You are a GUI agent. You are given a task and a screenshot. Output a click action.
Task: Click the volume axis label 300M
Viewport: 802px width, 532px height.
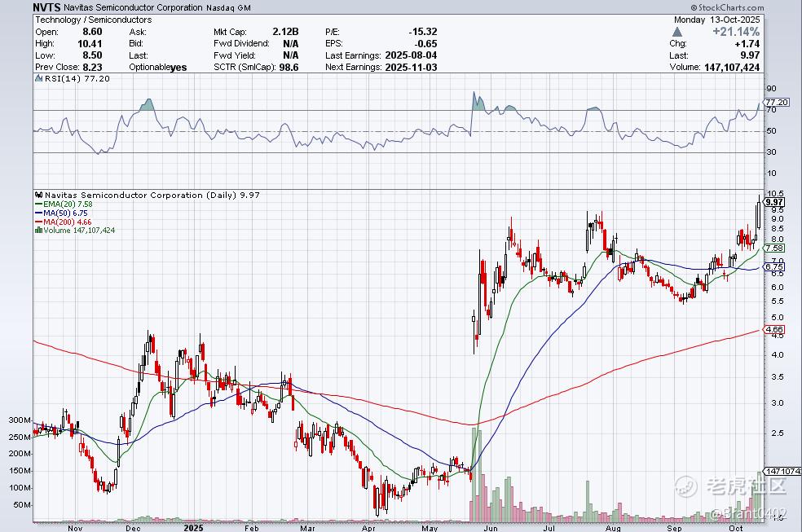(x=20, y=420)
